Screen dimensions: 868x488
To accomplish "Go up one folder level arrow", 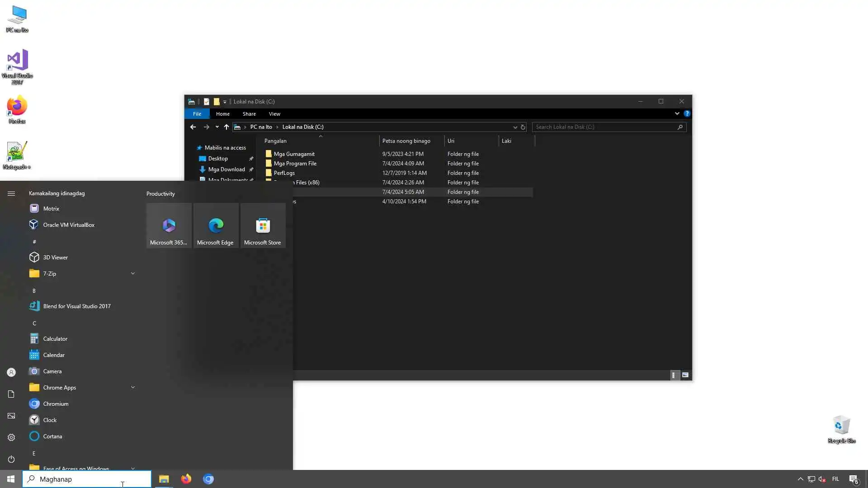I will click(226, 127).
